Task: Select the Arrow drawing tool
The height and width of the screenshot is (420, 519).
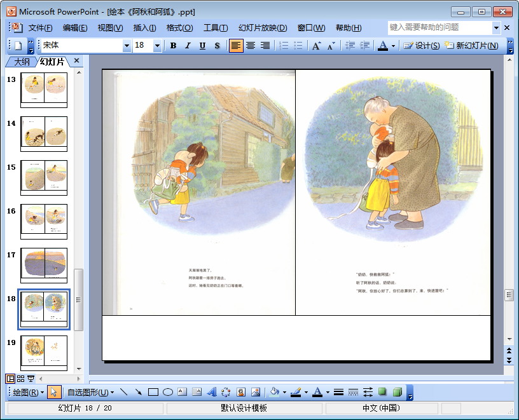Action: [x=139, y=393]
